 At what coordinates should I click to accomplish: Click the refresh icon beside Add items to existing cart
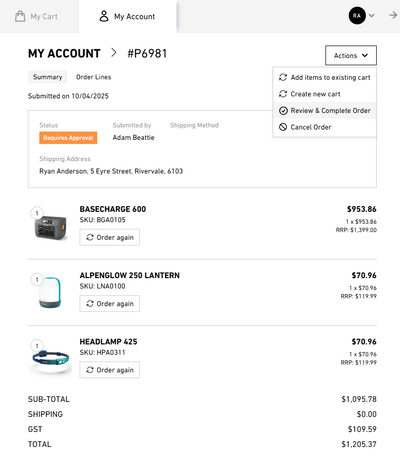pyautogui.click(x=283, y=77)
